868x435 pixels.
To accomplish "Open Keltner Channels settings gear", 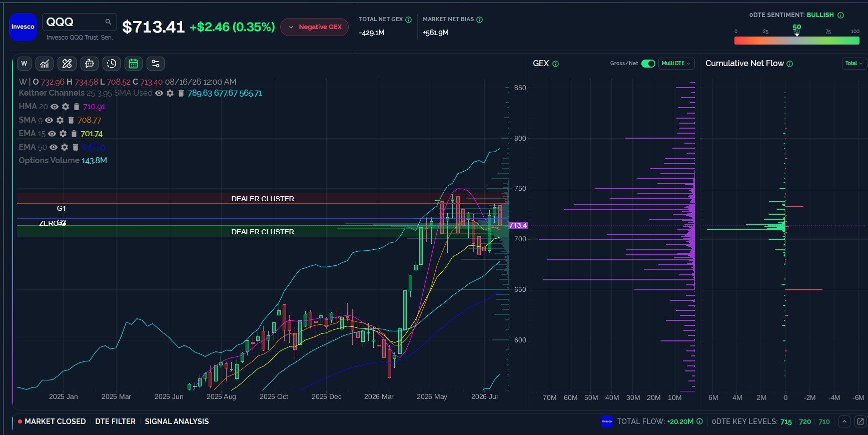I will [x=170, y=93].
